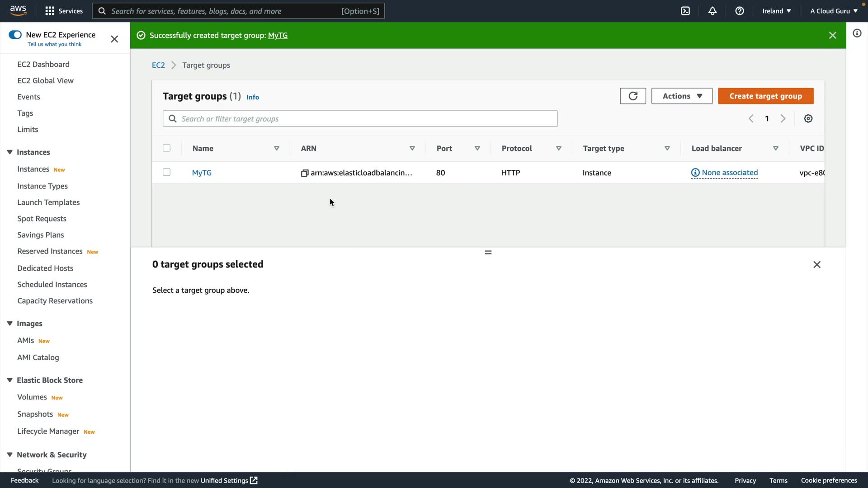Screen dimensions: 868x488
Task: Open the Services grid menu
Action: [50, 11]
